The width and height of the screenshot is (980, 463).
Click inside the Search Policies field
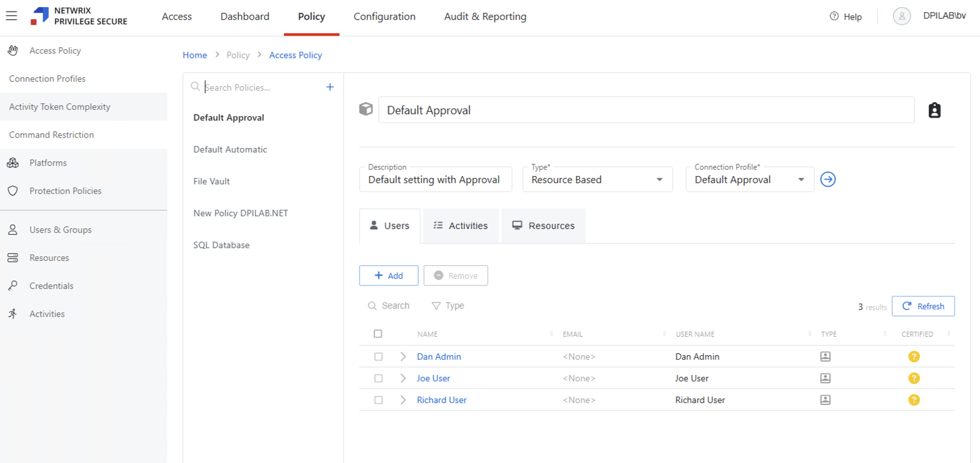coord(255,87)
